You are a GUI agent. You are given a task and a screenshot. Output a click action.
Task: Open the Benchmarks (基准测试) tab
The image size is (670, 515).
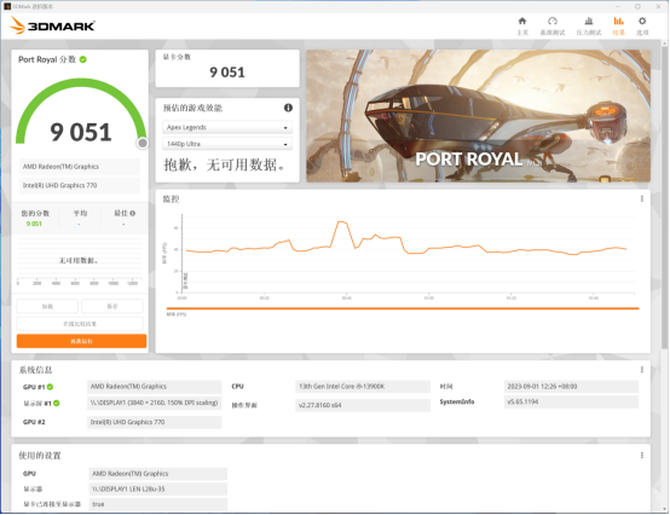pos(552,26)
